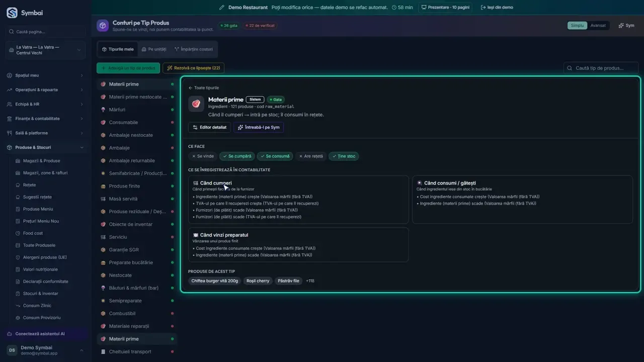Click the Alergeni produse (UE) shield icon

pos(18,257)
